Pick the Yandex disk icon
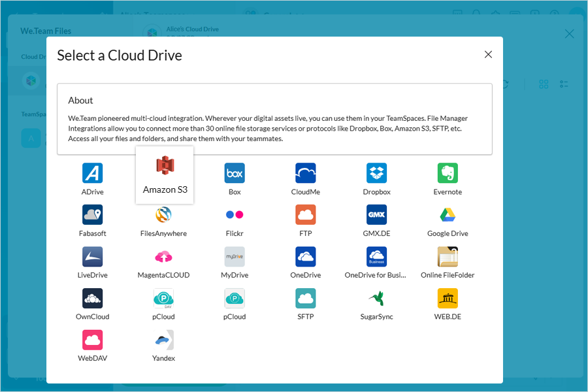588x392 pixels. pyautogui.click(x=163, y=340)
